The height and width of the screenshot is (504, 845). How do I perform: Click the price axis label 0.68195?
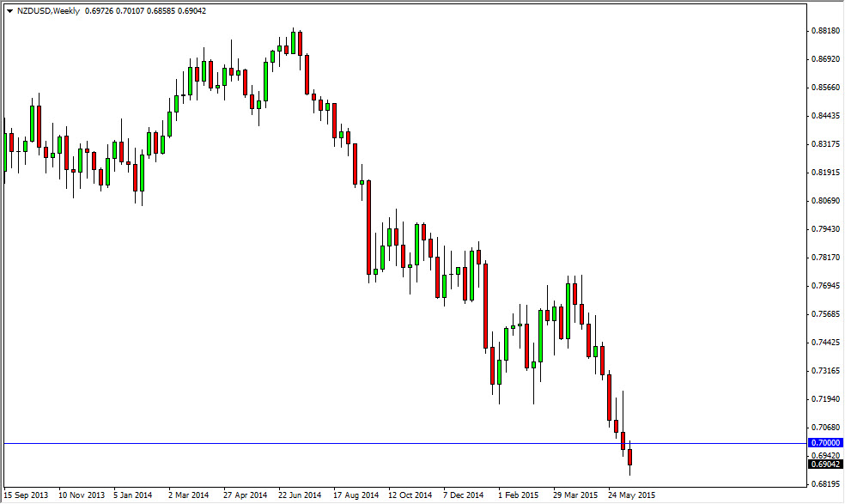(x=824, y=482)
